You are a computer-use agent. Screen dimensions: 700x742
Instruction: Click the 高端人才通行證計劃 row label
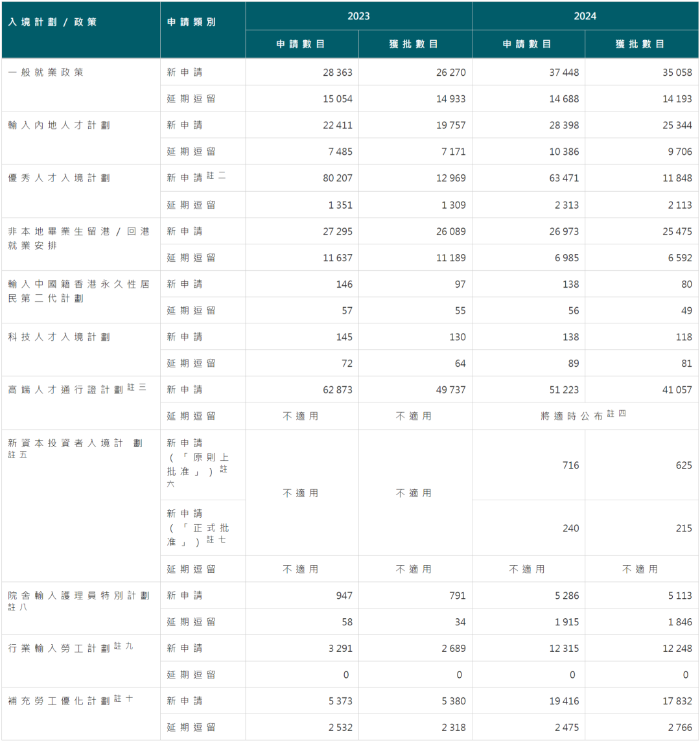[x=77, y=389]
